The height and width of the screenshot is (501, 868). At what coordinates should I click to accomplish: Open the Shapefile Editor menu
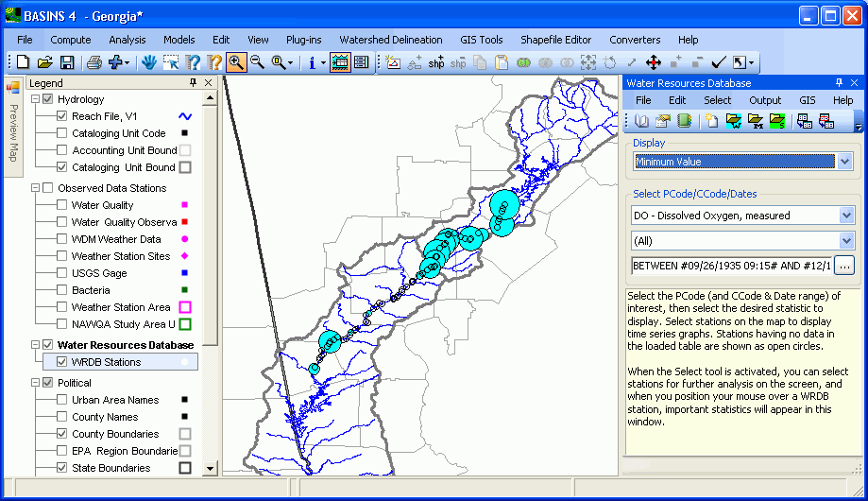(x=555, y=40)
